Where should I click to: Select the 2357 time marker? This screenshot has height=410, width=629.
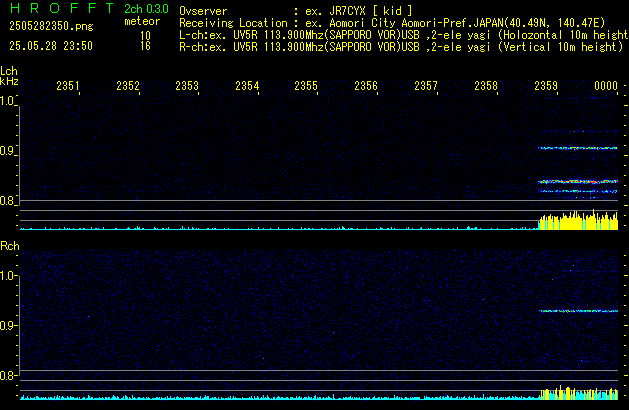[x=426, y=86]
